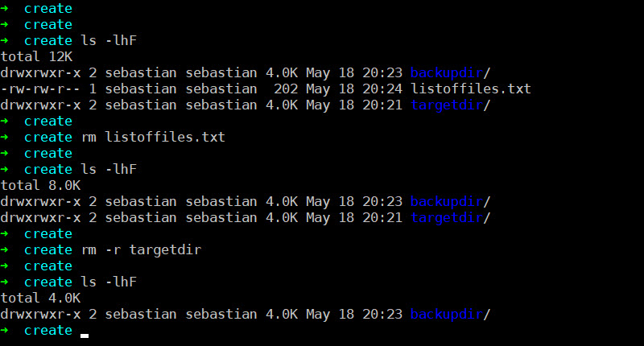Click the text cursor at the final prompt

[85, 332]
